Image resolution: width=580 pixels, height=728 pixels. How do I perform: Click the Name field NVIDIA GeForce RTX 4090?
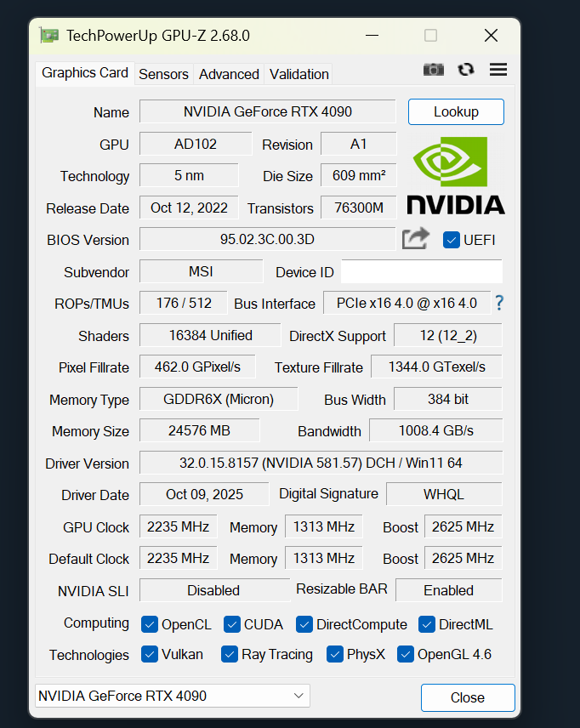point(268,111)
